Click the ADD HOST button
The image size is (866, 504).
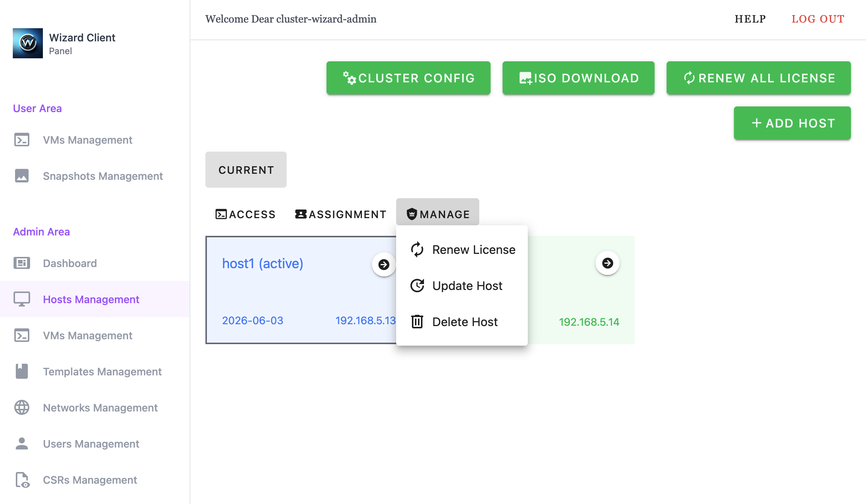[x=792, y=123]
